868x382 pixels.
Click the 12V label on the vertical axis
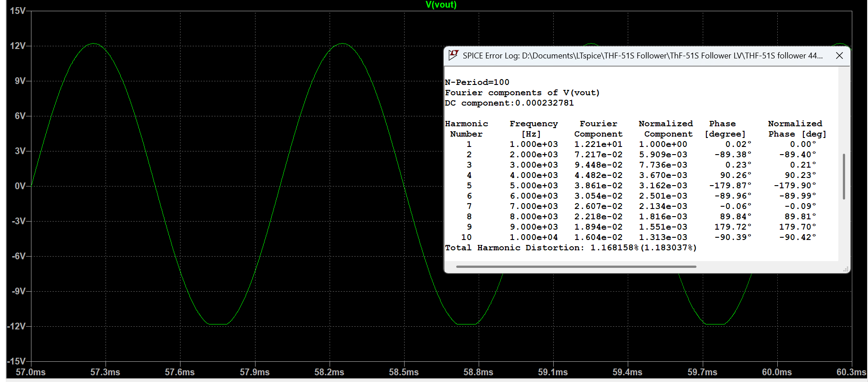pos(18,46)
